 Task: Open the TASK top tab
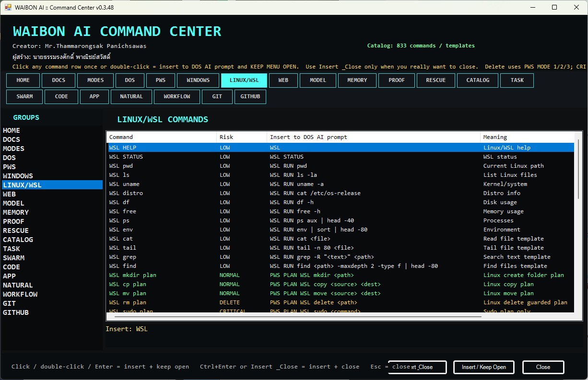click(x=517, y=81)
